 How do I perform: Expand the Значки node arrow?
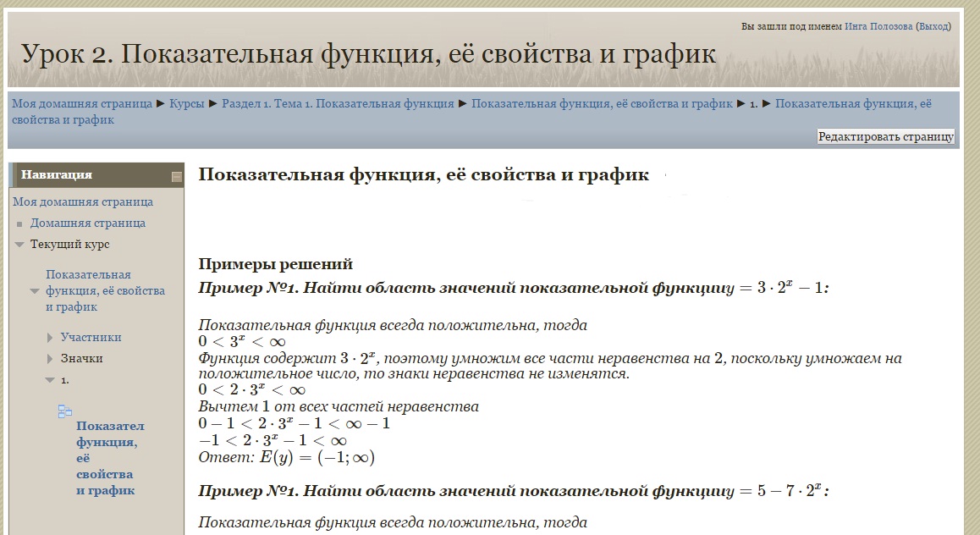[50, 359]
